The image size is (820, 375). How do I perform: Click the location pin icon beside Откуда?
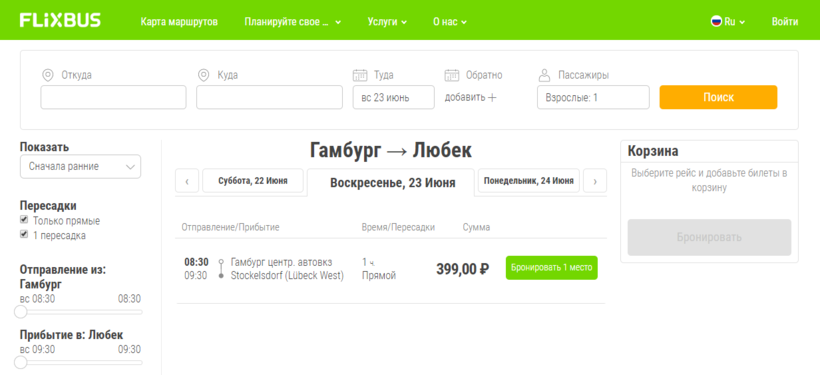48,75
